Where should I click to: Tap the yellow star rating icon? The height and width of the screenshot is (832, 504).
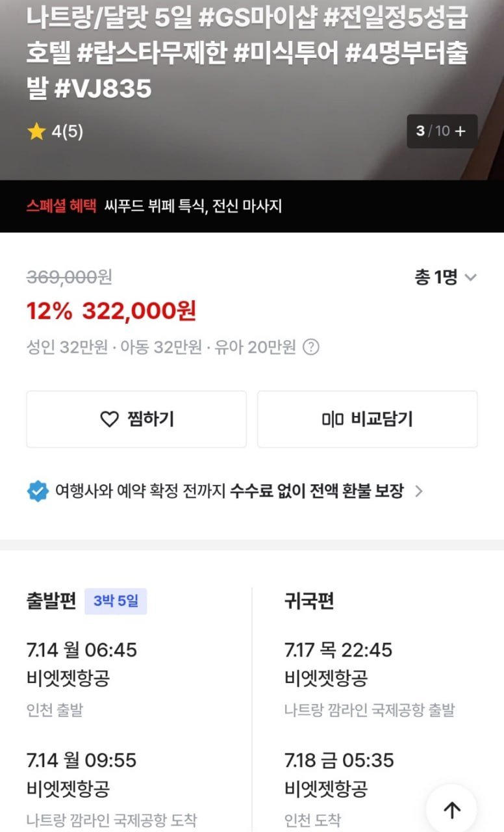click(x=36, y=132)
